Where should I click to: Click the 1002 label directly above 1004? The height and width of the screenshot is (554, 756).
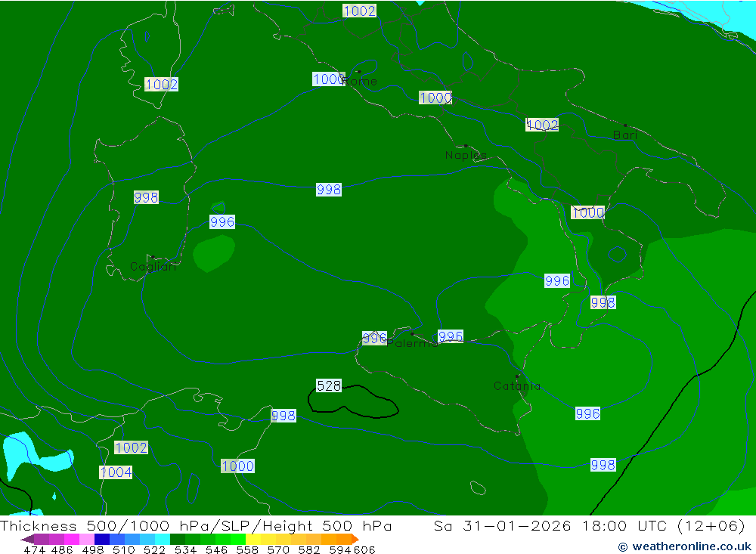tap(131, 447)
